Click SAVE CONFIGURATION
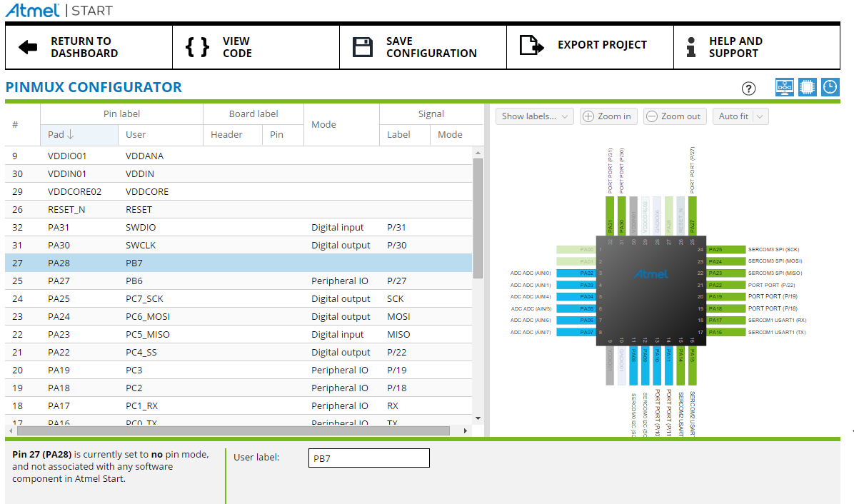This screenshot has width=854, height=504. point(423,47)
